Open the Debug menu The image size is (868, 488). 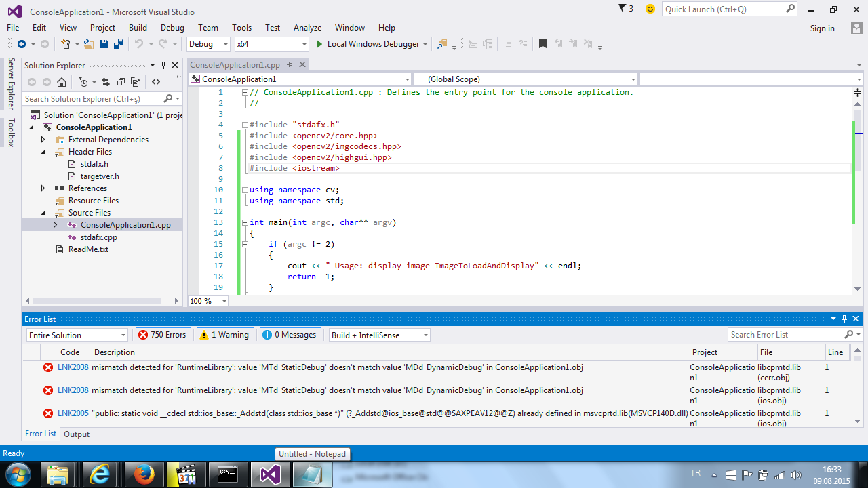point(172,28)
